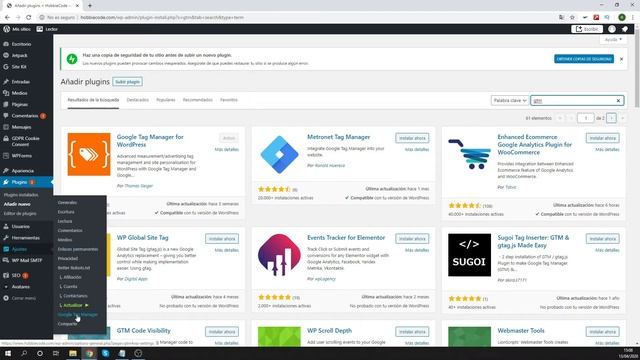Viewport: 640px width, 360px height.
Task: Open the Windows Start menu
Action: pyautogui.click(x=8, y=353)
